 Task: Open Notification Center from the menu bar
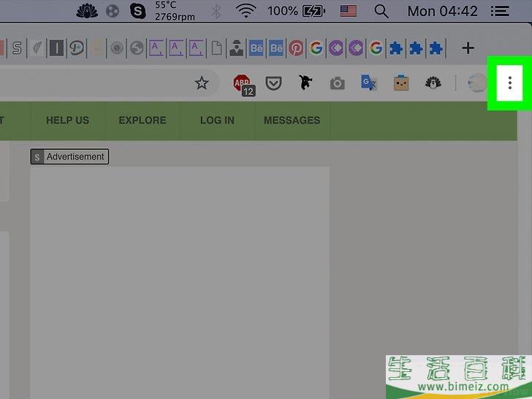click(x=500, y=11)
